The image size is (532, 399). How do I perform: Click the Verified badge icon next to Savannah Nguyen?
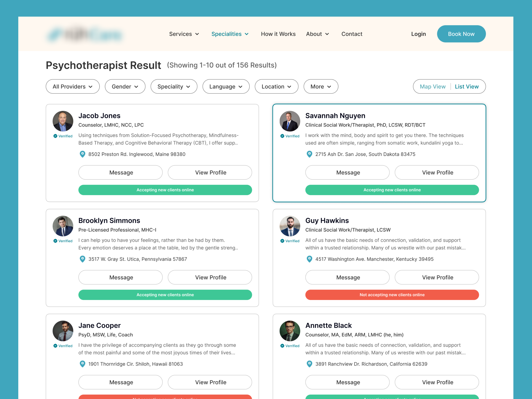(x=282, y=136)
